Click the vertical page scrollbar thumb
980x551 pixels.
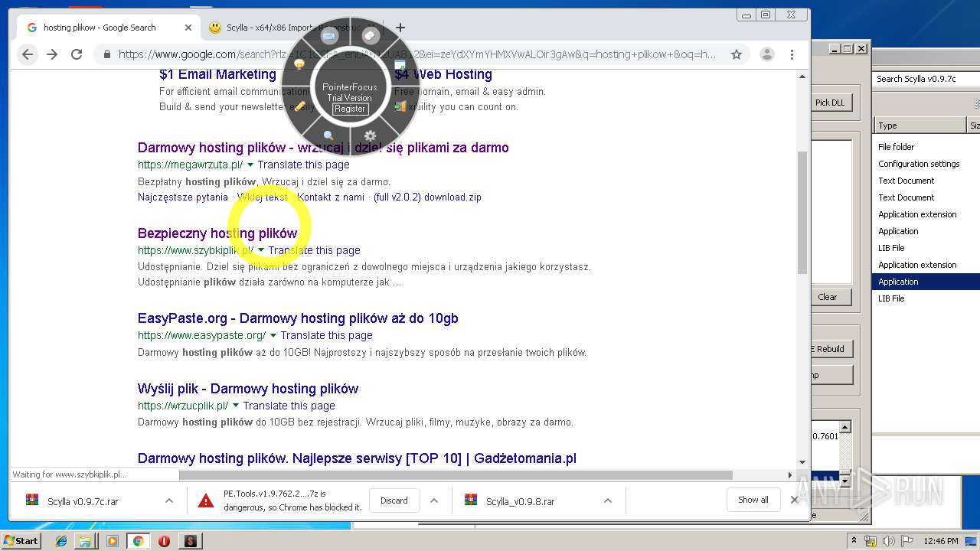coord(802,212)
